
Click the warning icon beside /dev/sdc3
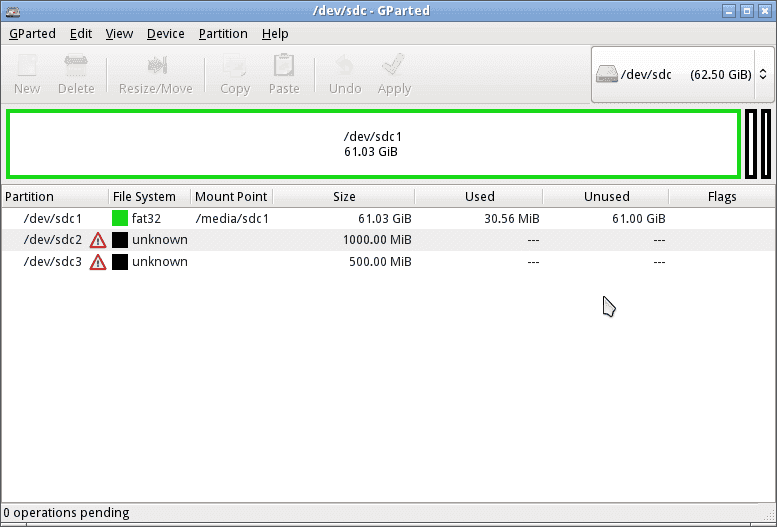[98, 262]
